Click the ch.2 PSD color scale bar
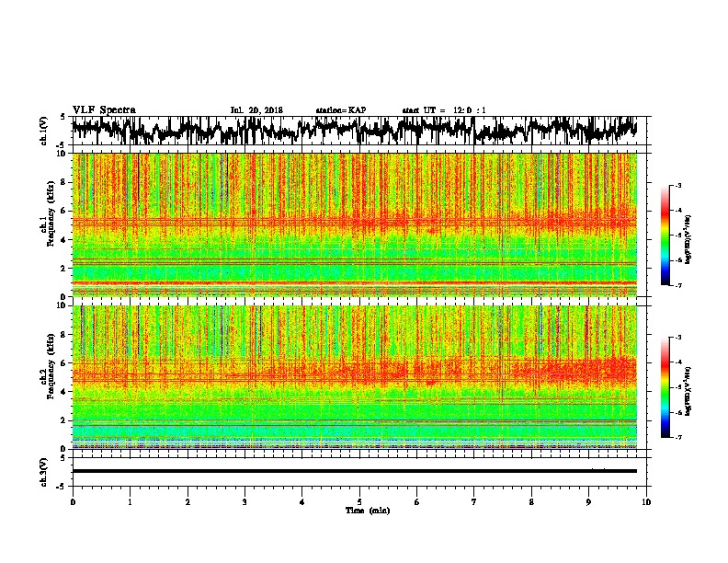Viewport: 728px width, 563px height. point(665,387)
